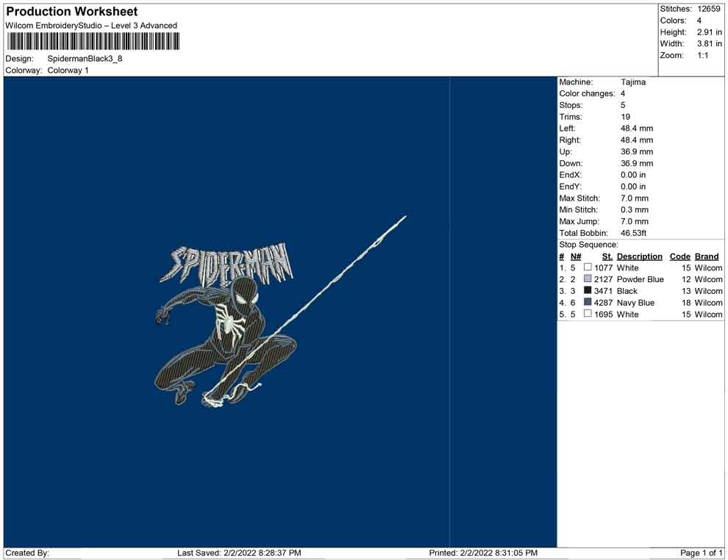Click the 'Stop Sequence:' heading

(x=589, y=245)
